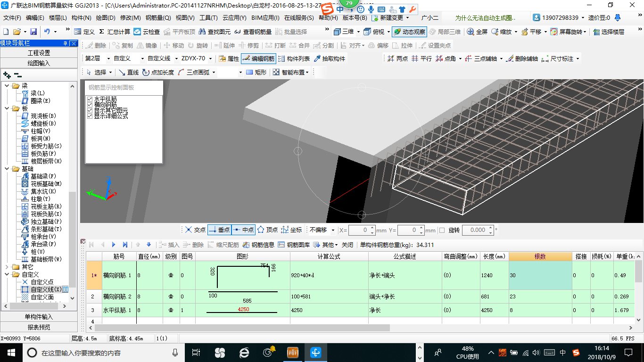Click 查找图元 tool
644x362 pixels.
coord(215,32)
